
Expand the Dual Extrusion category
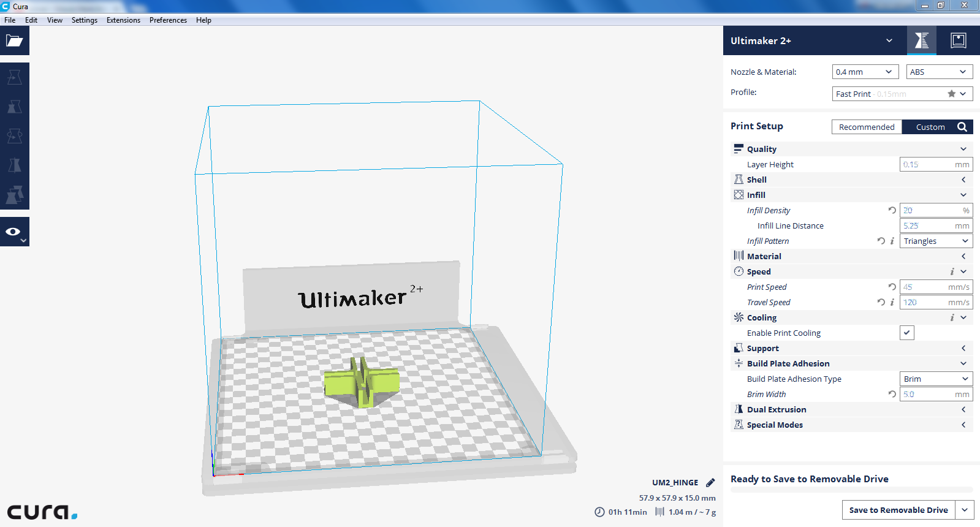(852, 409)
